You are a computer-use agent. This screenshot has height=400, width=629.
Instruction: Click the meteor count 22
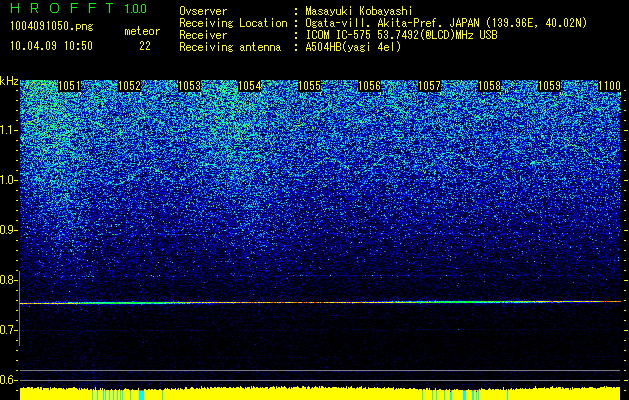(x=145, y=46)
